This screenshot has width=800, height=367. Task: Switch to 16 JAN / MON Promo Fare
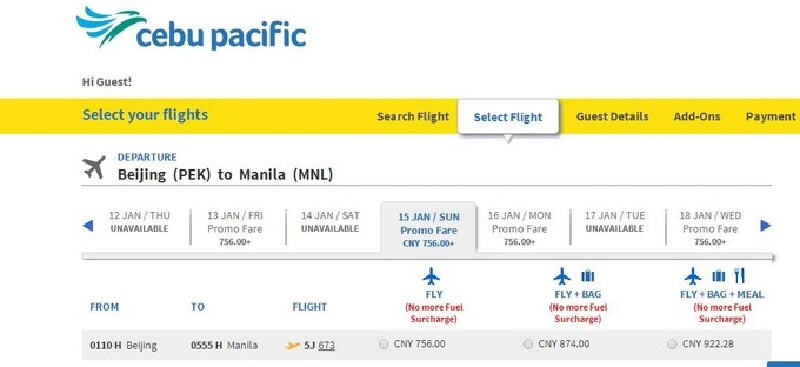pyautogui.click(x=519, y=228)
